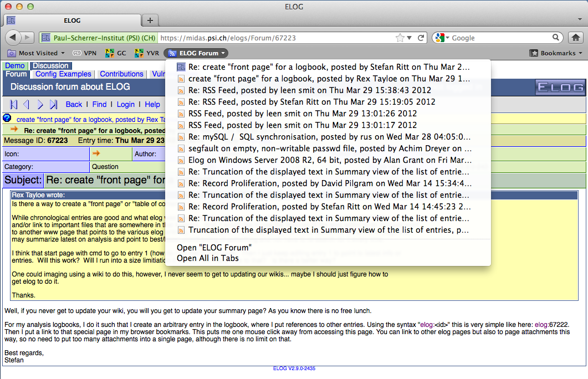588x379 pixels.
Task: Reload the page with the refresh icon
Action: [x=421, y=38]
